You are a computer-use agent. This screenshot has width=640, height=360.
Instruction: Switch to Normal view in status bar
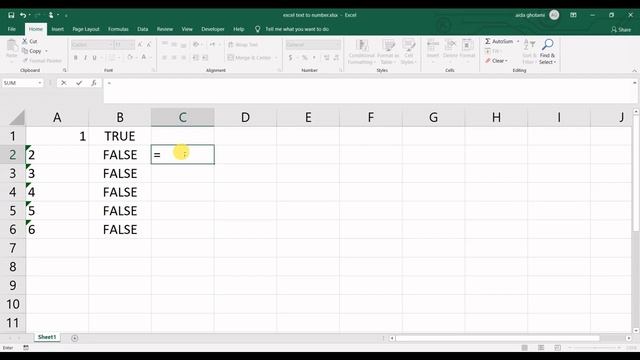coord(524,347)
